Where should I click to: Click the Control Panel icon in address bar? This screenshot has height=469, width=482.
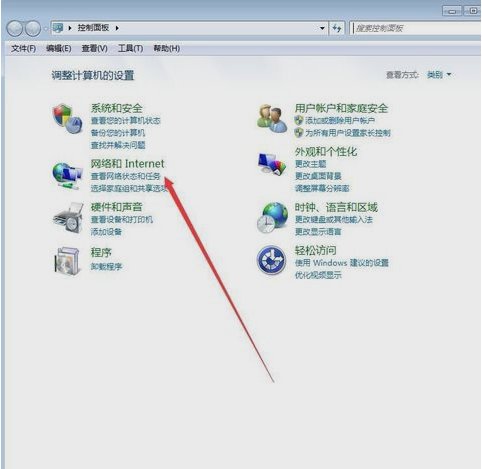pos(58,28)
